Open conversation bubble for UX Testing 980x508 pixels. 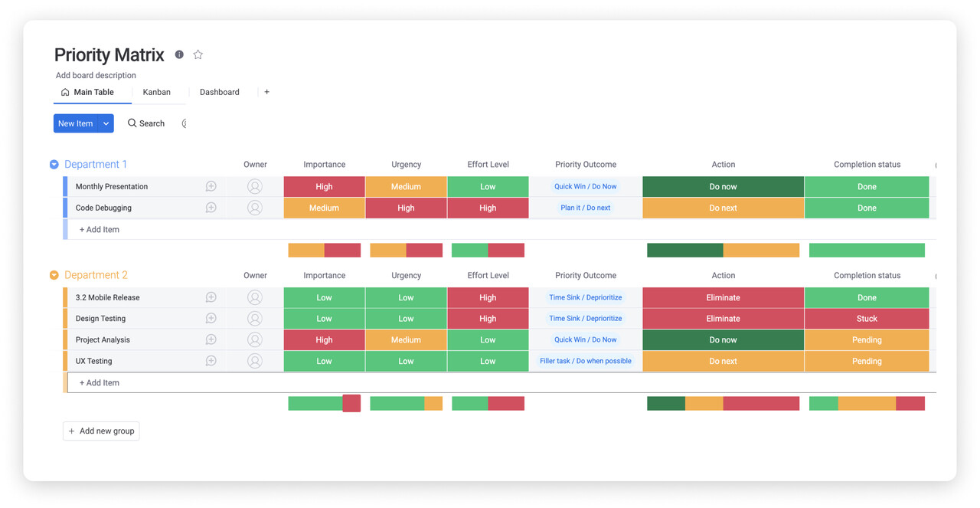point(211,361)
